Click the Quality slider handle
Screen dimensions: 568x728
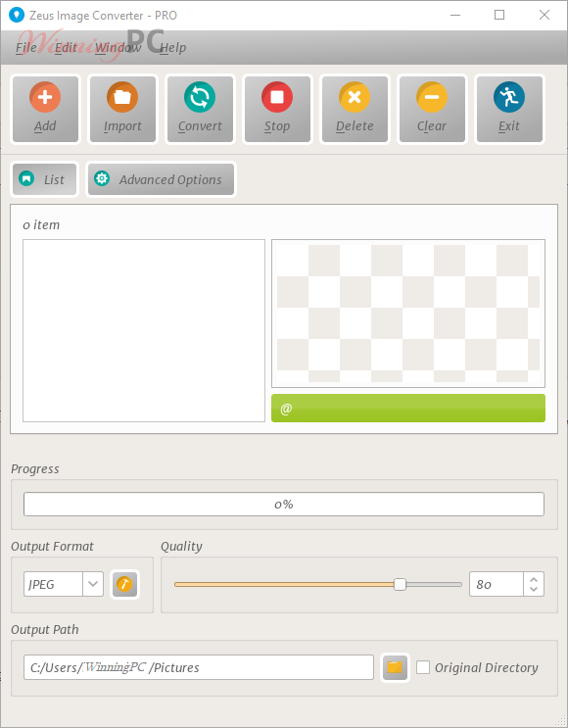click(x=400, y=584)
